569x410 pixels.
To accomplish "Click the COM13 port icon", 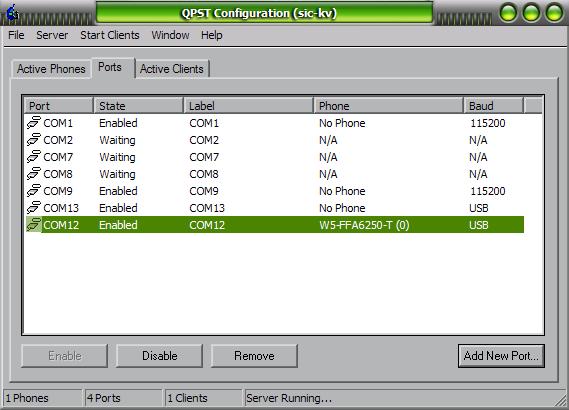I will tap(34, 208).
